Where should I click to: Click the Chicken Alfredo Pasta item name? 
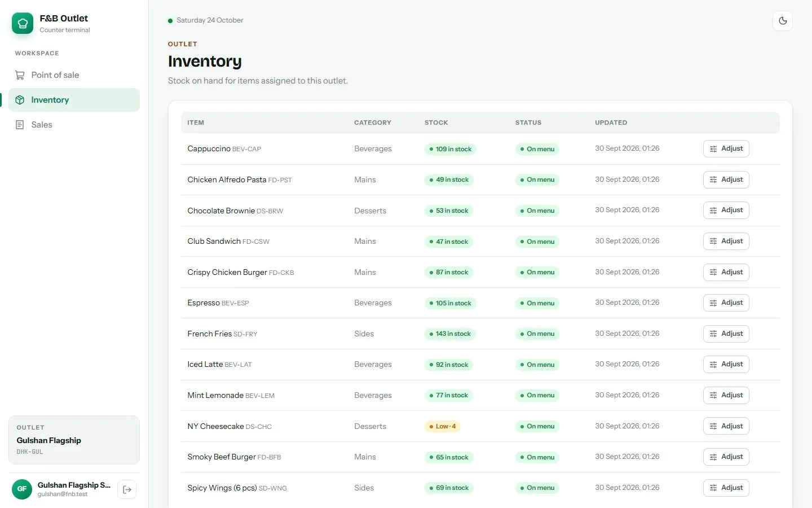(227, 179)
